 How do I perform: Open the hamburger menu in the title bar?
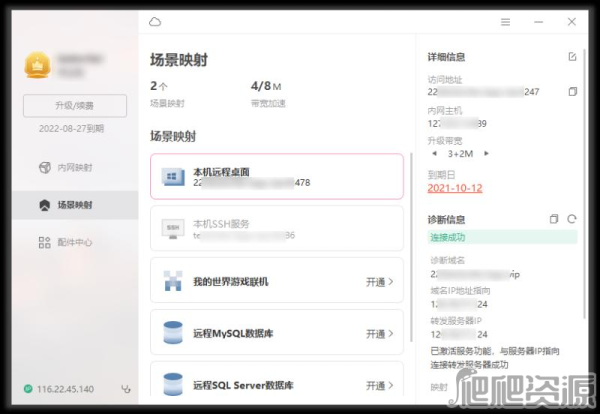(x=506, y=21)
